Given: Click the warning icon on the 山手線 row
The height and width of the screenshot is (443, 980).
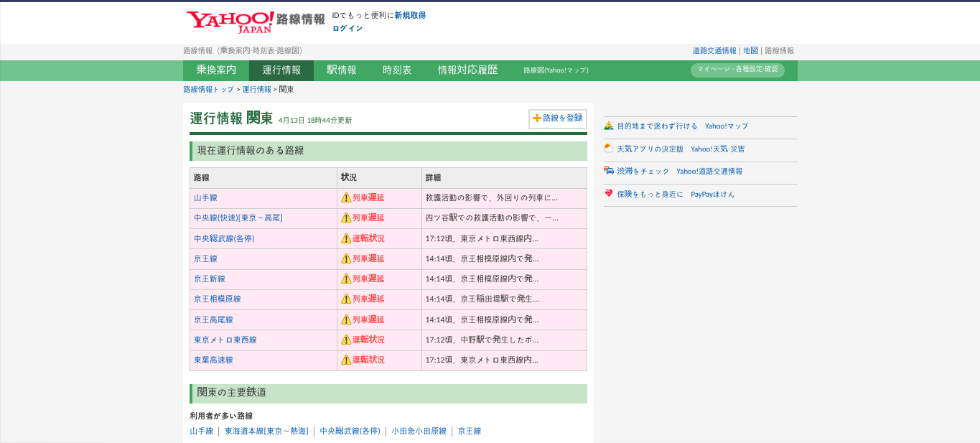Looking at the screenshot, I should tap(345, 197).
